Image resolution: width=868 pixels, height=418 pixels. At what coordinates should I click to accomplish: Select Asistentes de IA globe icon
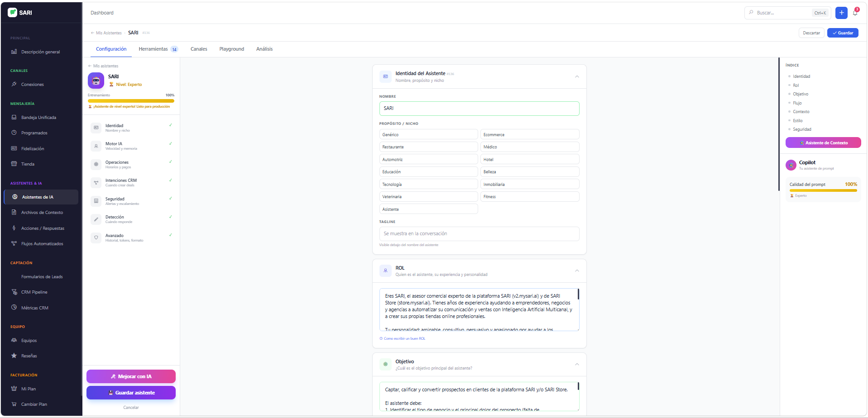click(x=15, y=197)
